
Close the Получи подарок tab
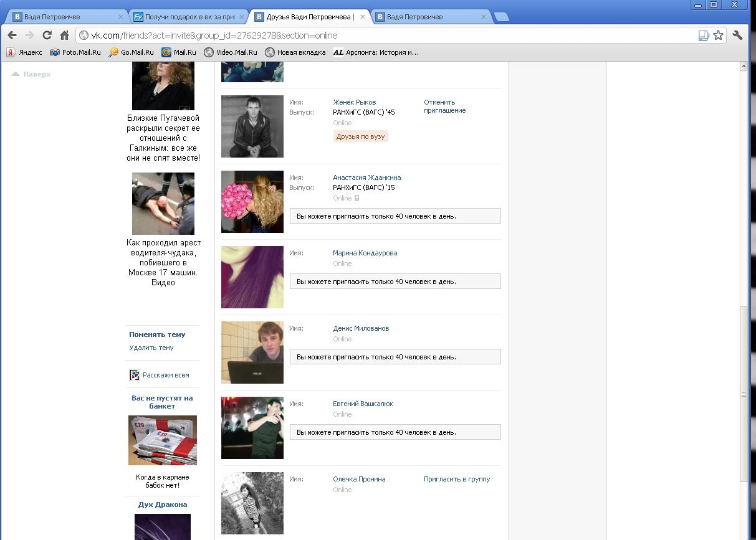tap(241, 17)
